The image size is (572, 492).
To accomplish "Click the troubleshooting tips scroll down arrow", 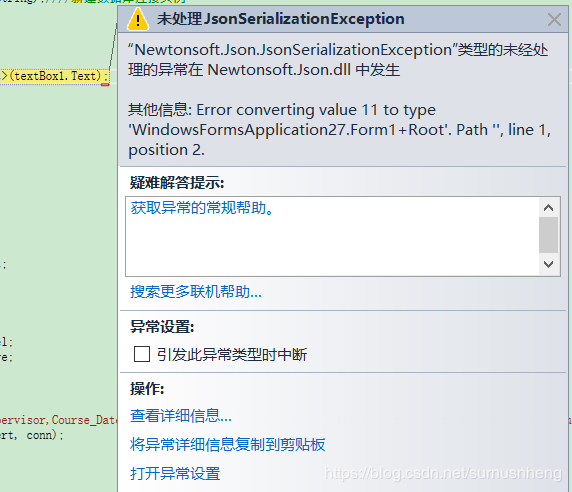I will pyautogui.click(x=548, y=264).
